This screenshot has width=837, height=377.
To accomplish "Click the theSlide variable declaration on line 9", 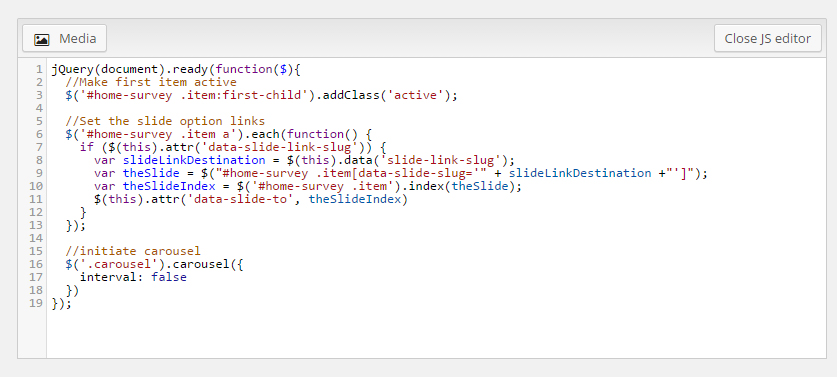I will click(151, 174).
